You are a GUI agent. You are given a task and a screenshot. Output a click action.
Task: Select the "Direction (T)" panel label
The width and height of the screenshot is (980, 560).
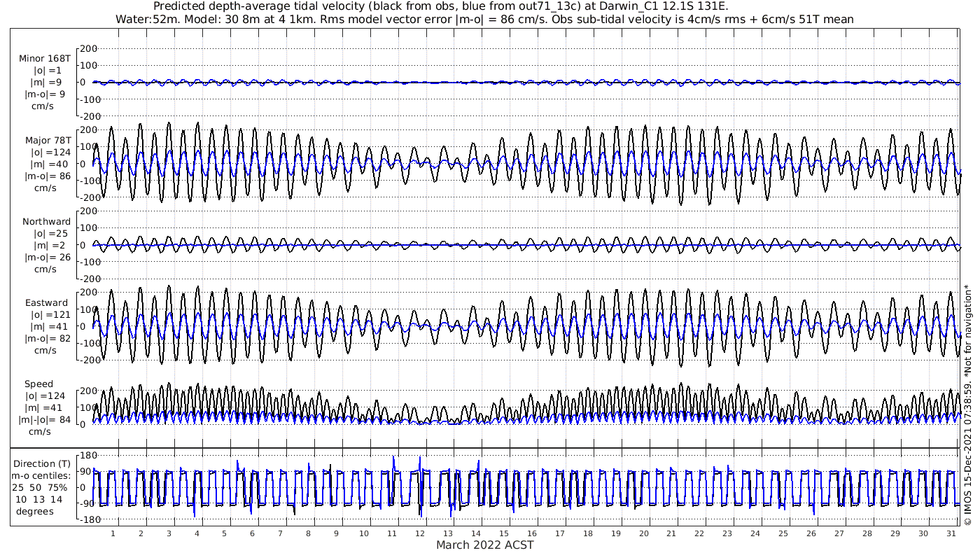(43, 463)
